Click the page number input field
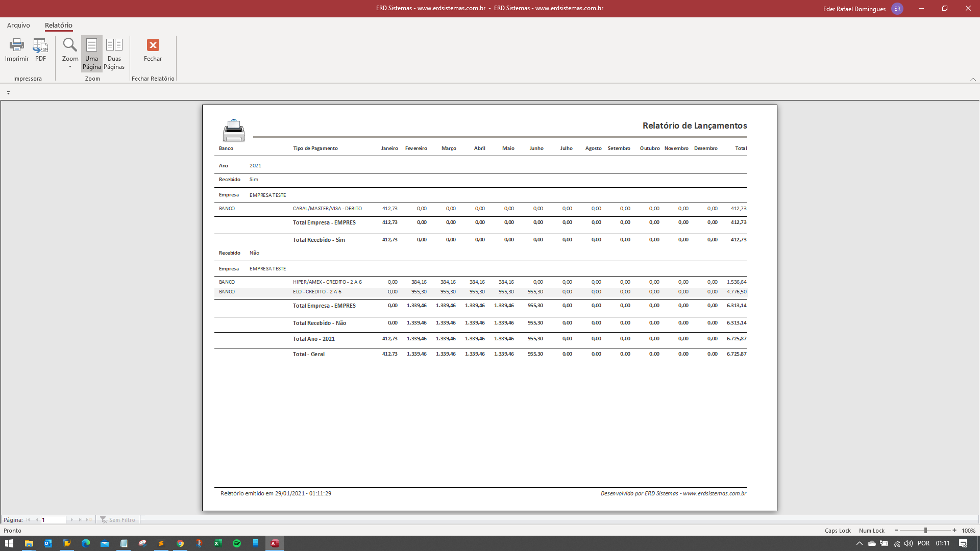Screen dimensions: 980x551 (x=54, y=520)
